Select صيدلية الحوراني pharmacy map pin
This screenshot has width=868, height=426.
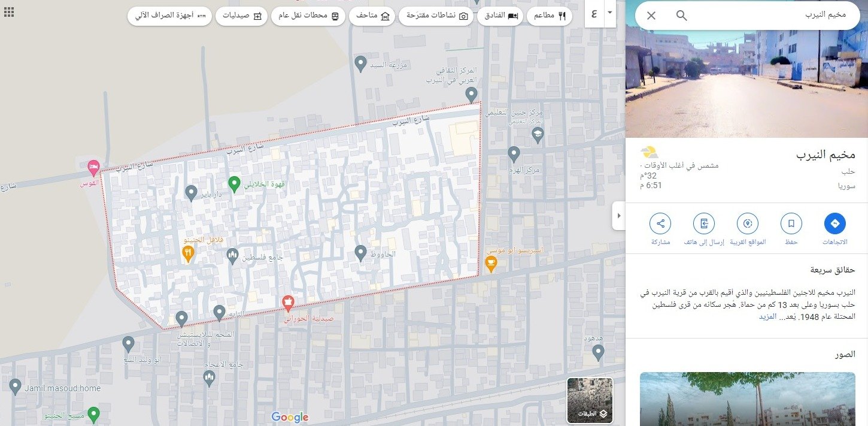tap(288, 303)
